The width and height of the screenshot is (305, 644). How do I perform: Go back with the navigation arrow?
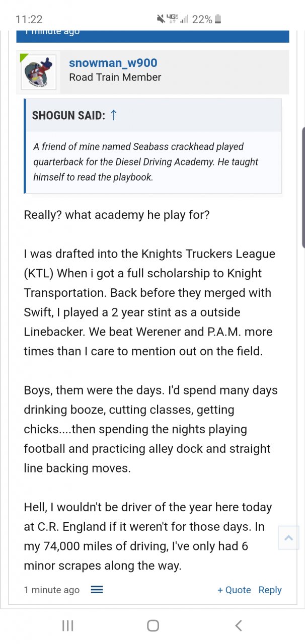(x=239, y=625)
